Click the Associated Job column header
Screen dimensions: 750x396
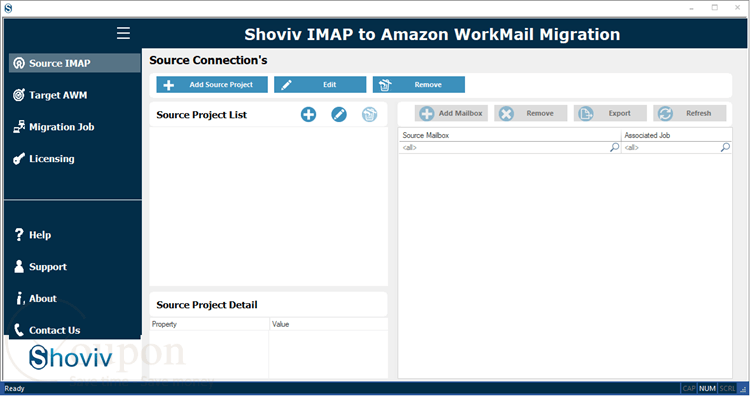676,135
